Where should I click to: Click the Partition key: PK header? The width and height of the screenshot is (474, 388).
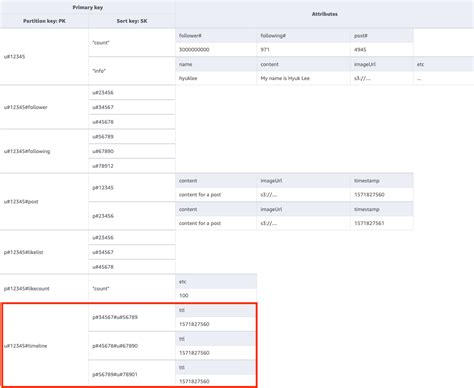pyautogui.click(x=44, y=21)
